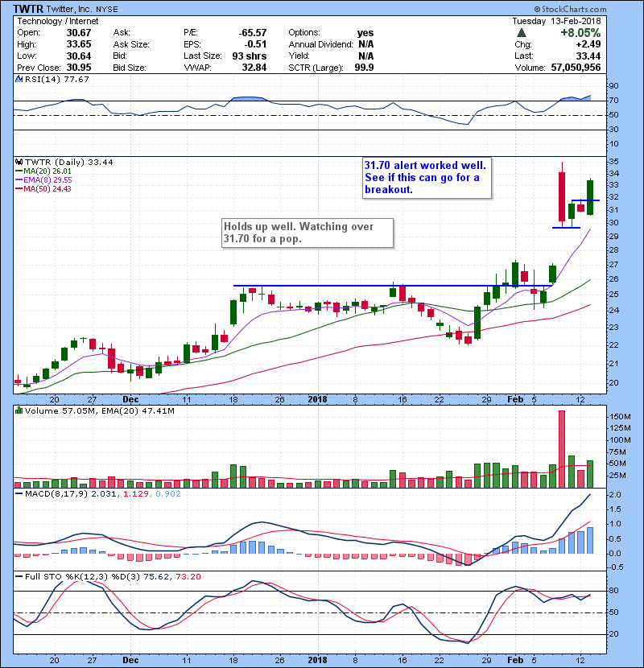
Task: Click the tall red gap-up candle near 35
Action: point(562,196)
